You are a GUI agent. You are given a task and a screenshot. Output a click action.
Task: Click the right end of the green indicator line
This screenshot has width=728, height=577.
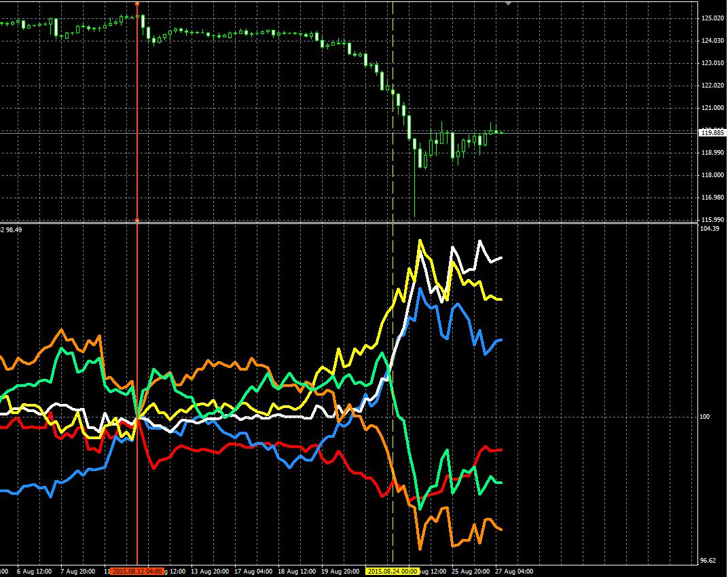pyautogui.click(x=500, y=483)
